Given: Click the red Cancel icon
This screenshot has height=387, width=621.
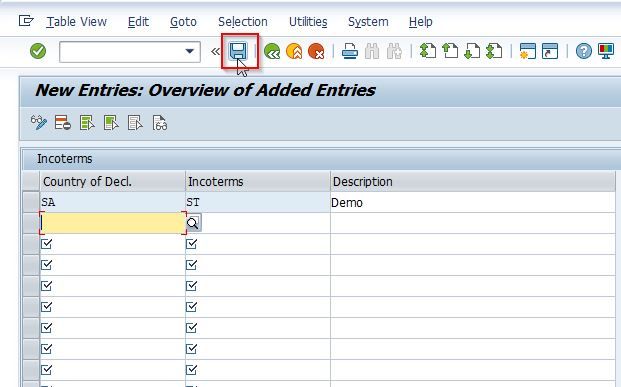Looking at the screenshot, I should point(316,51).
